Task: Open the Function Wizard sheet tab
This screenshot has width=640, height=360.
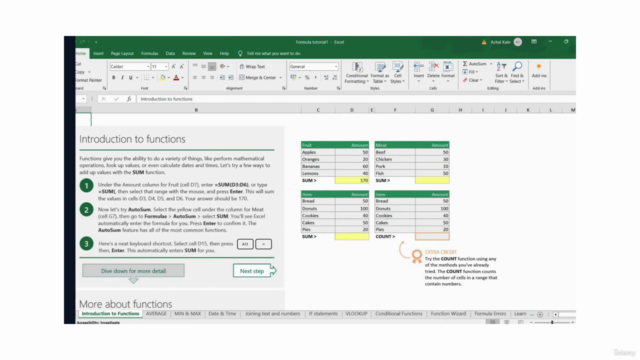Action: 448,314
